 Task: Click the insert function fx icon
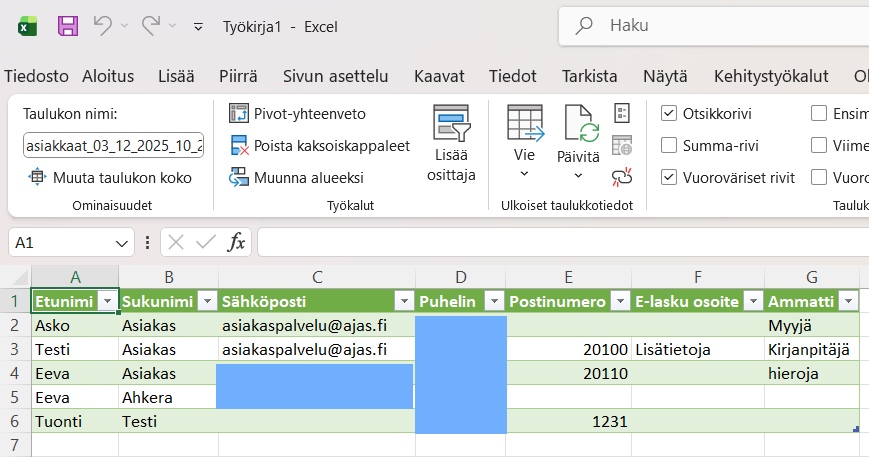[x=236, y=242]
